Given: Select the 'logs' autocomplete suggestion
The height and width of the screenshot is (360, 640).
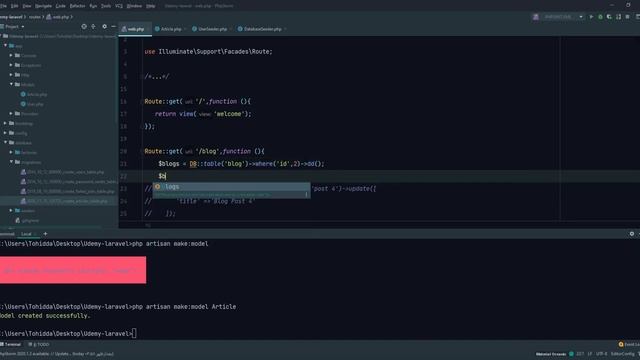Looking at the screenshot, I should pos(231,187).
